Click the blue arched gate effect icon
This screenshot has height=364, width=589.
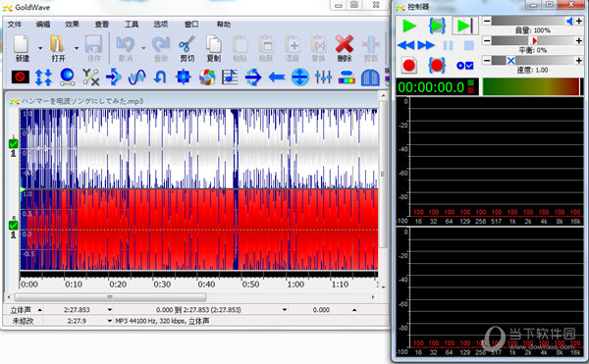tap(370, 78)
